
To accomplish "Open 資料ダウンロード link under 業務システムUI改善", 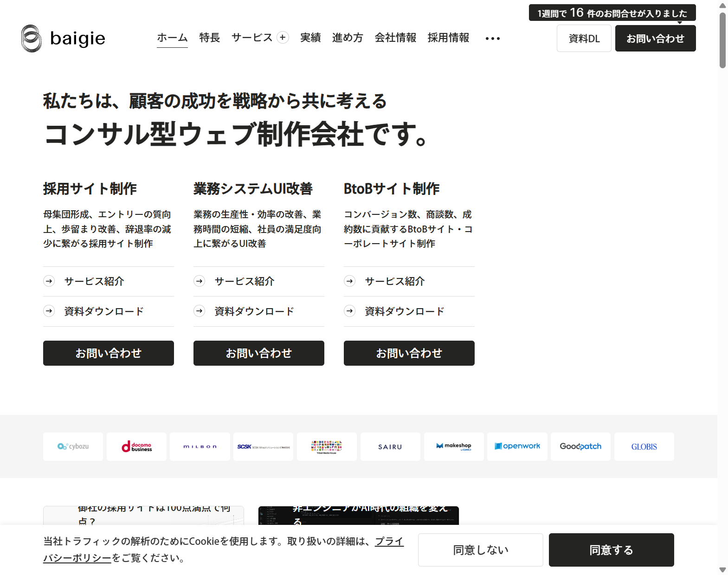I will click(254, 311).
